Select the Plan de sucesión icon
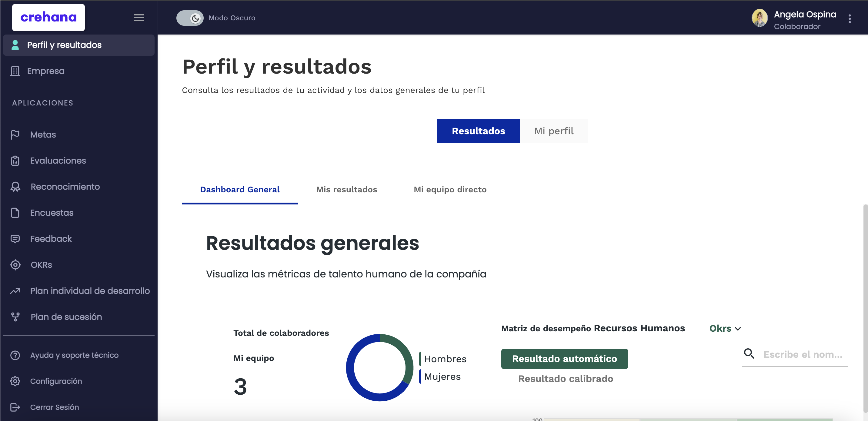Image resolution: width=868 pixels, height=421 pixels. click(15, 317)
